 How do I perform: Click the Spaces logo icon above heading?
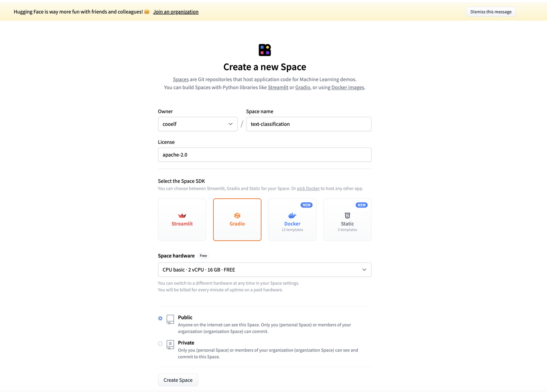(265, 50)
